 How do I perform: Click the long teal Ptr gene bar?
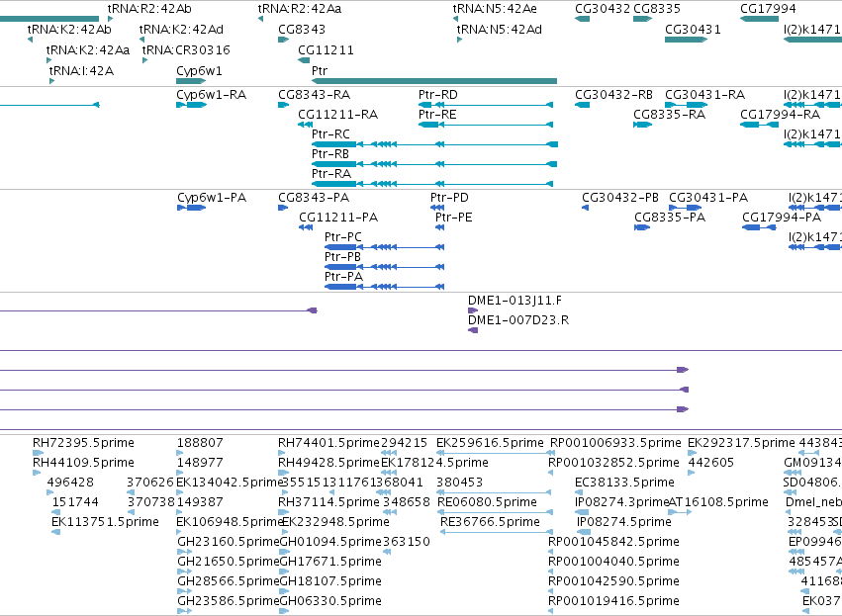[x=434, y=81]
